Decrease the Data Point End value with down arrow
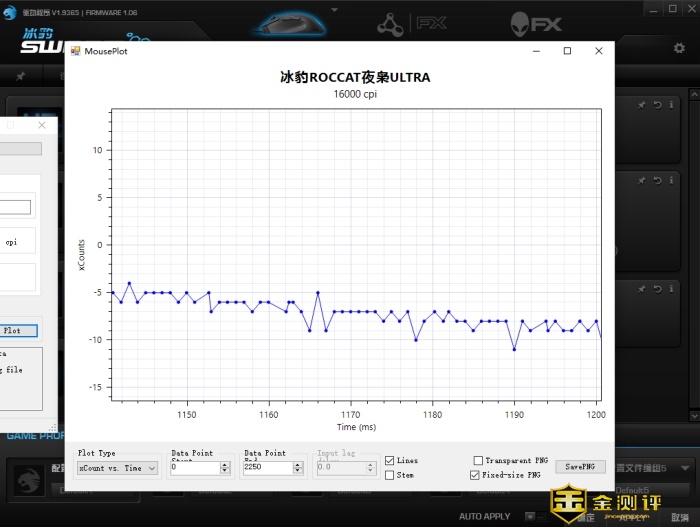The image size is (700, 527). 298,471
